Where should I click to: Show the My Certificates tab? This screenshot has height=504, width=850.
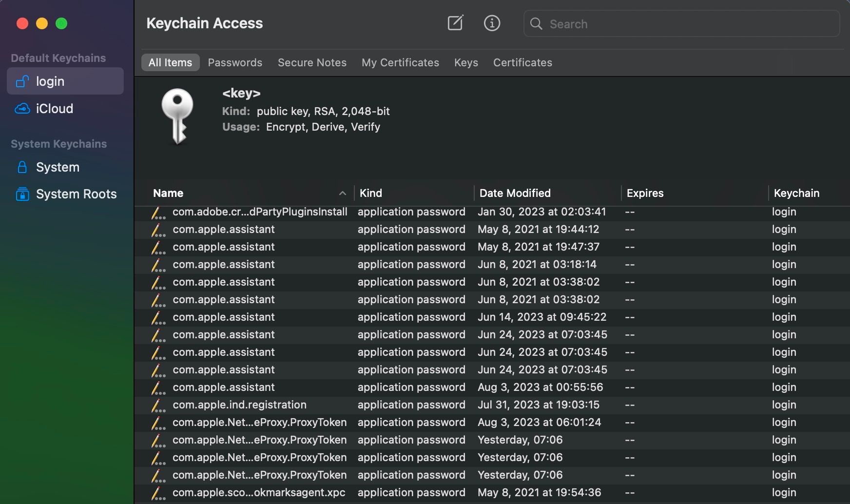[x=400, y=62]
